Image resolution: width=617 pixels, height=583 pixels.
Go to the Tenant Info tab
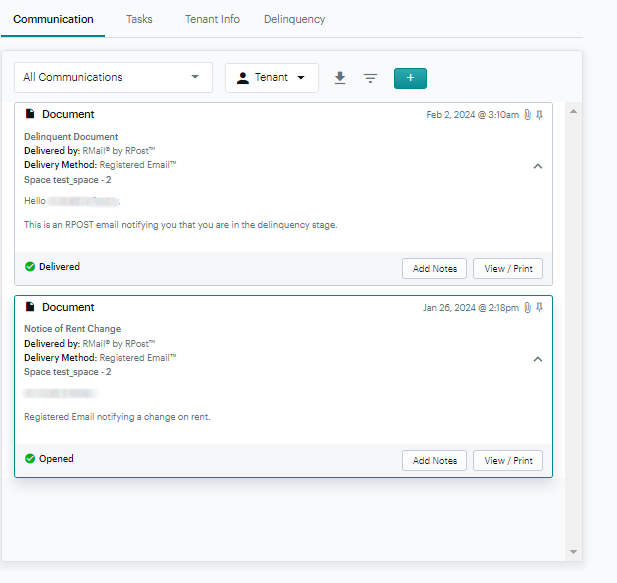(x=212, y=19)
